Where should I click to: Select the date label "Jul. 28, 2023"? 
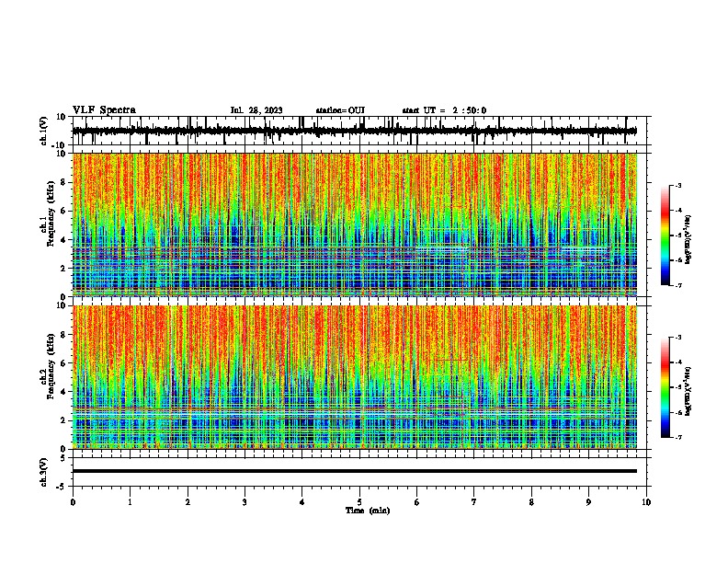[256, 110]
